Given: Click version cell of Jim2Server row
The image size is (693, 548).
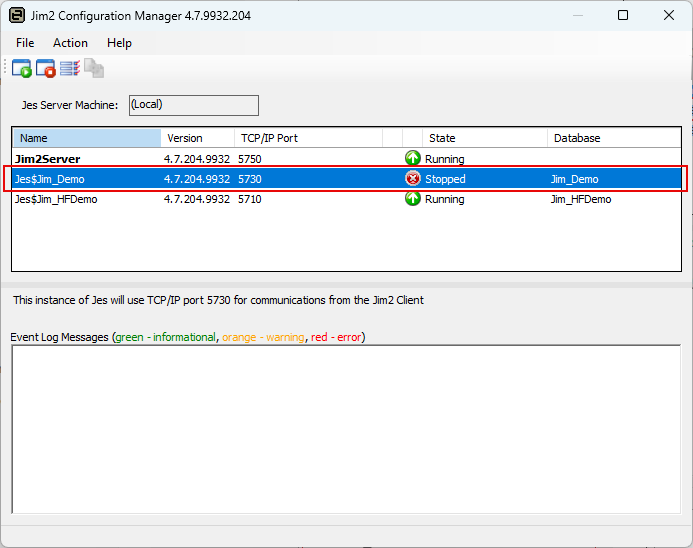Looking at the screenshot, I should [x=197, y=159].
